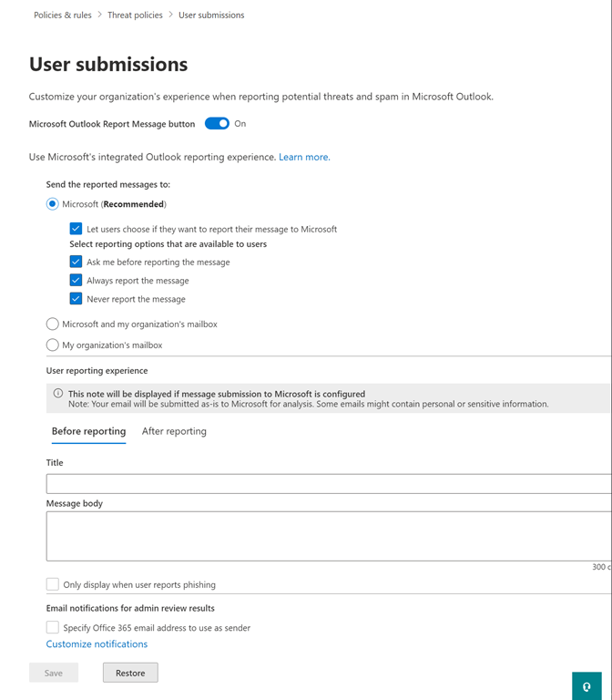Select Microsoft and my organization's mailbox
The width and height of the screenshot is (612, 700).
(53, 324)
